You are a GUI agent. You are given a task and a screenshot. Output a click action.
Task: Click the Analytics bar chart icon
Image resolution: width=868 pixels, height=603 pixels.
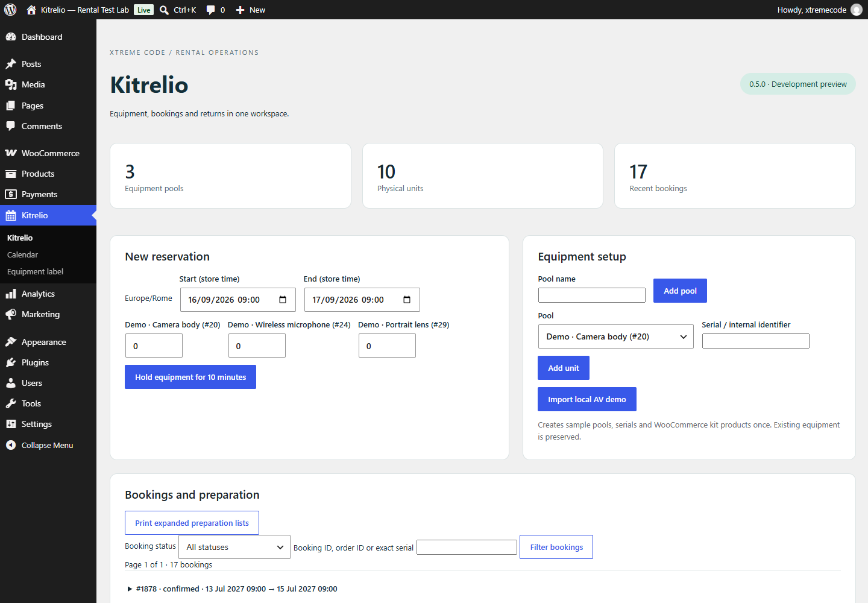(11, 294)
